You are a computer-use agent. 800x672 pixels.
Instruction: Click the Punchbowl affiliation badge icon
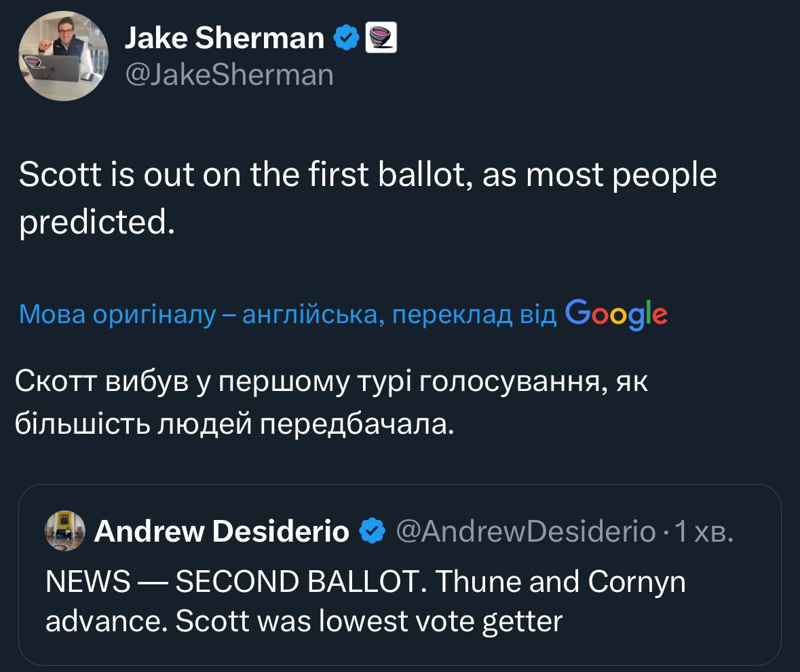point(381,39)
